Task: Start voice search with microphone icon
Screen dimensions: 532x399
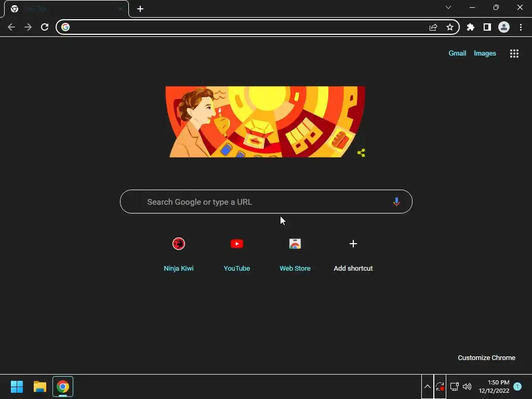Action: click(x=396, y=202)
